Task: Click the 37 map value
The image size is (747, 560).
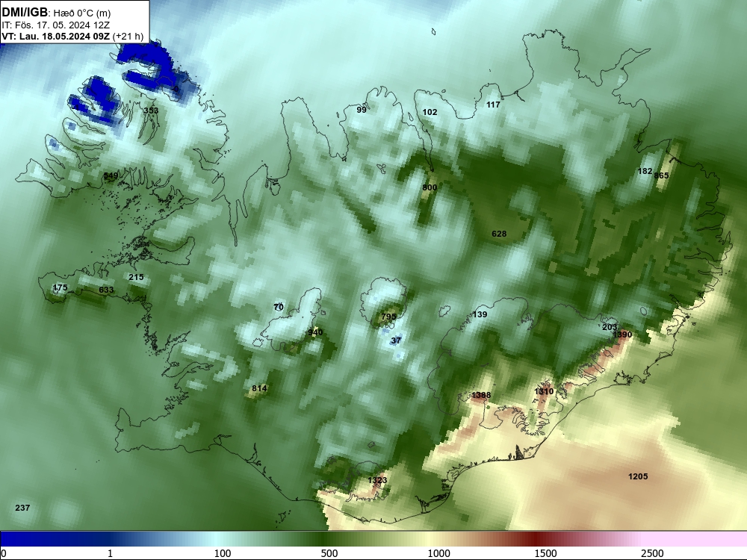Action: (x=396, y=340)
